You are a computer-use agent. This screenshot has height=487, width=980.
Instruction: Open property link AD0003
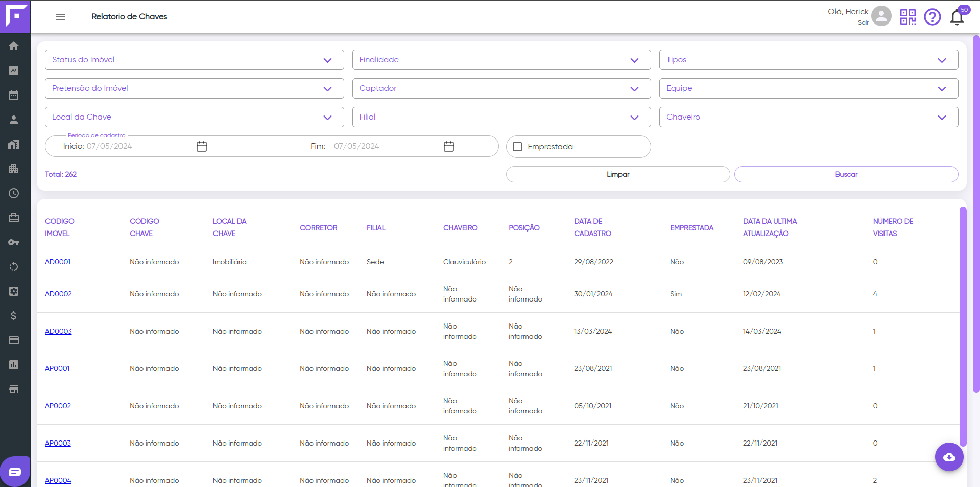point(58,331)
